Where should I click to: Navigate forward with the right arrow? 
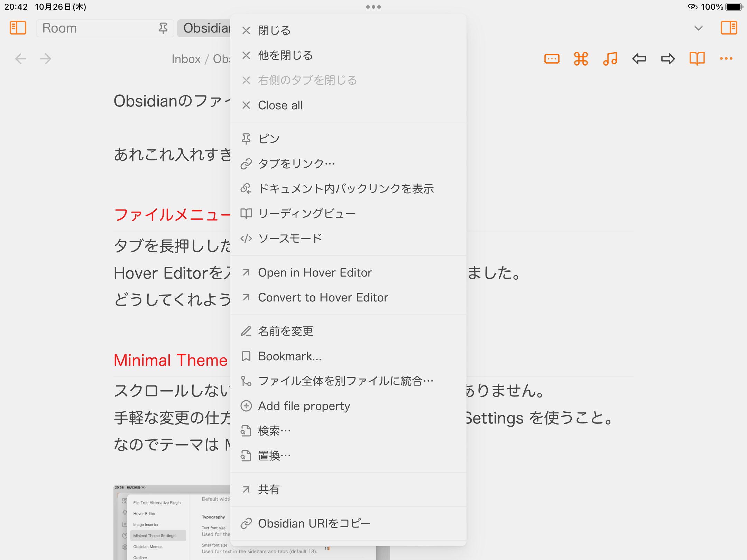point(46,59)
